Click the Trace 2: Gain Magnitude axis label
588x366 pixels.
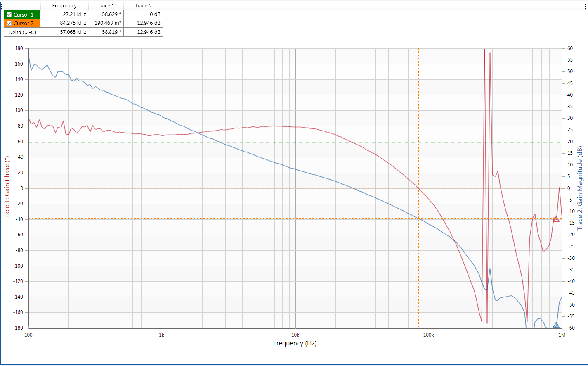tap(580, 188)
